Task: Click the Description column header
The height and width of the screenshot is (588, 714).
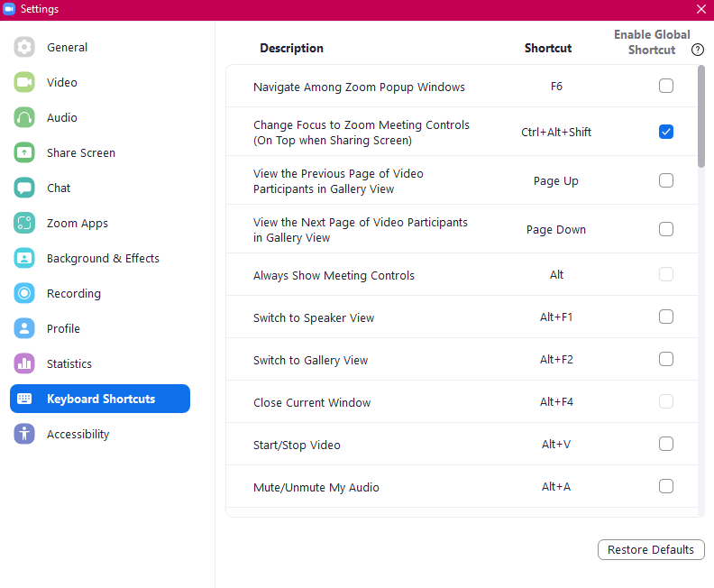Action: [x=291, y=49]
